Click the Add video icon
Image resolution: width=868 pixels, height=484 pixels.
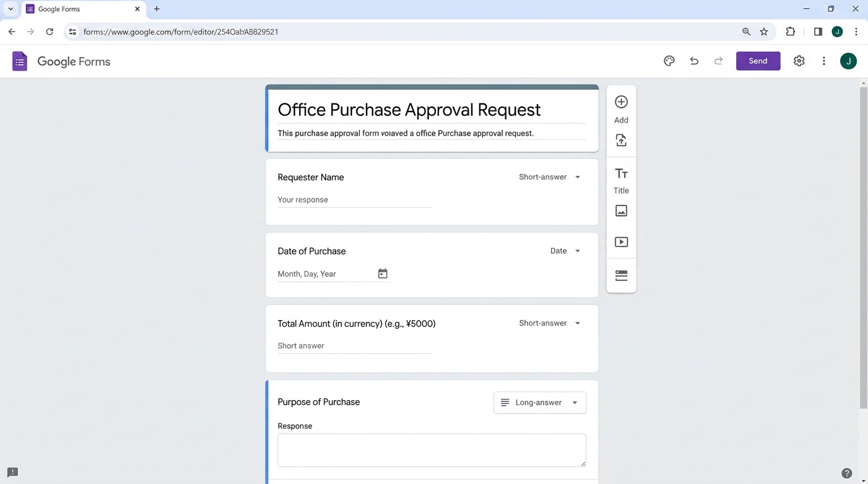[621, 242]
